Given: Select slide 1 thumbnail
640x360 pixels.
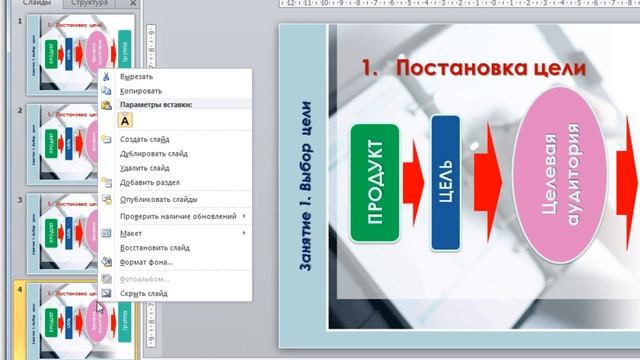Looking at the screenshot, I should coord(81,55).
